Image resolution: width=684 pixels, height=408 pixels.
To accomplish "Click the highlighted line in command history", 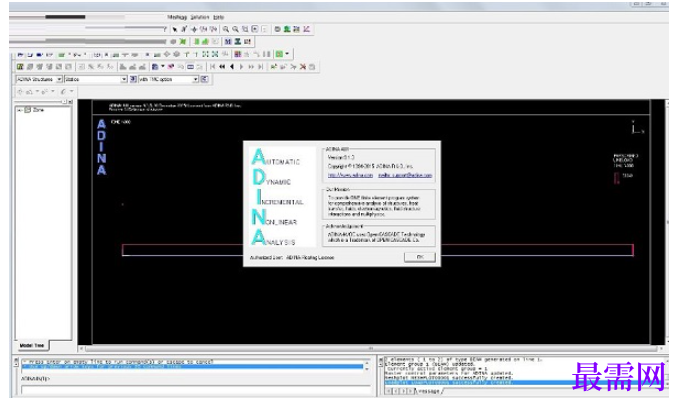I will pos(192,367).
